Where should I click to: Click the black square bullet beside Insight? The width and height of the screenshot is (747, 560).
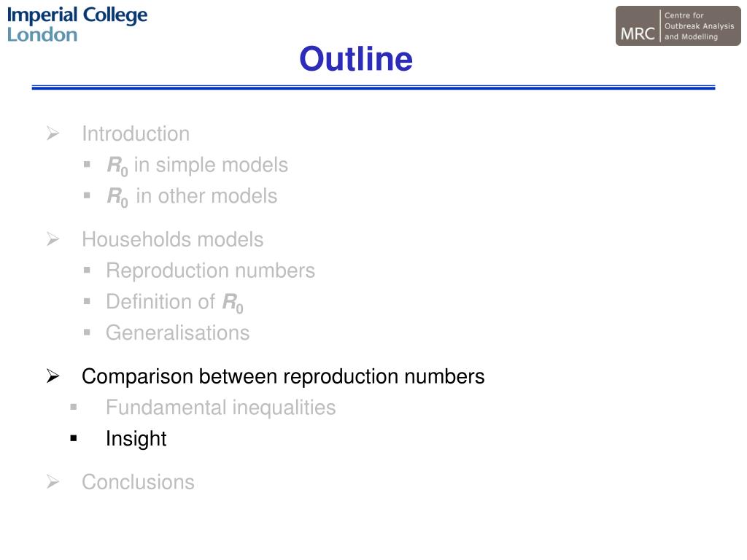74,438
